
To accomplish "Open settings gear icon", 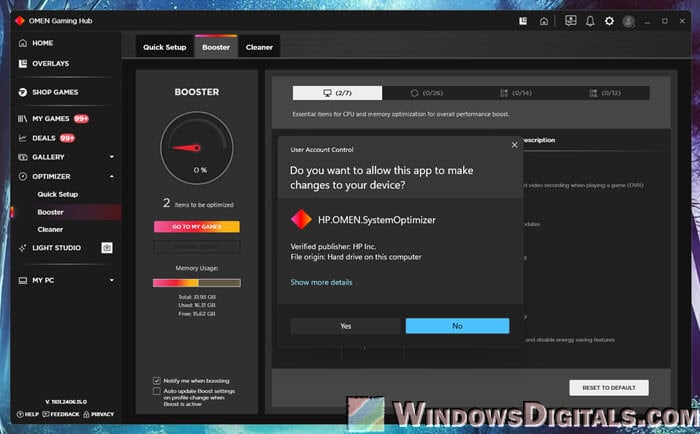I will [609, 21].
